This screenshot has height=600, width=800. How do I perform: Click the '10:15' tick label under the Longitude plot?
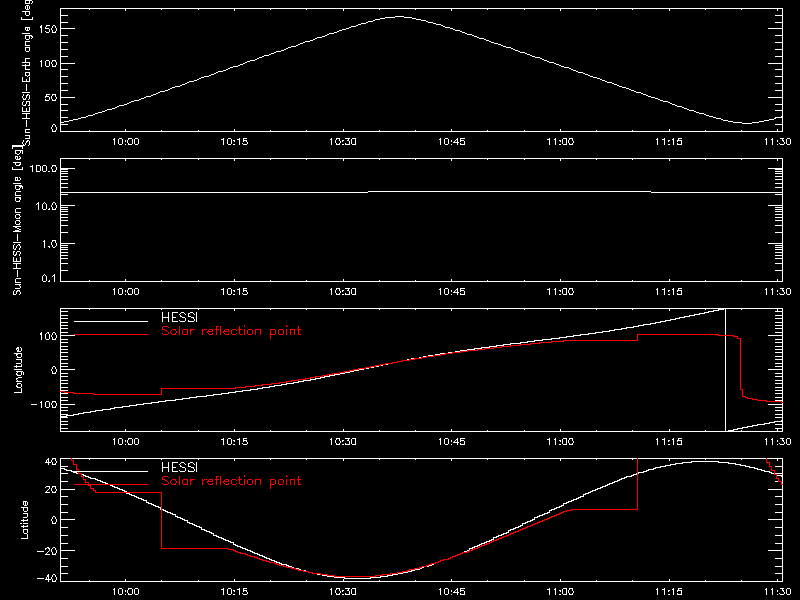(x=234, y=442)
